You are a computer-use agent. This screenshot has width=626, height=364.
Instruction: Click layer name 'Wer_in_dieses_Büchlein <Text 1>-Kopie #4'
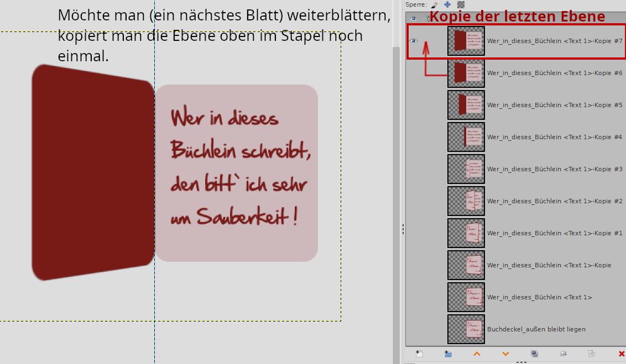click(555, 137)
